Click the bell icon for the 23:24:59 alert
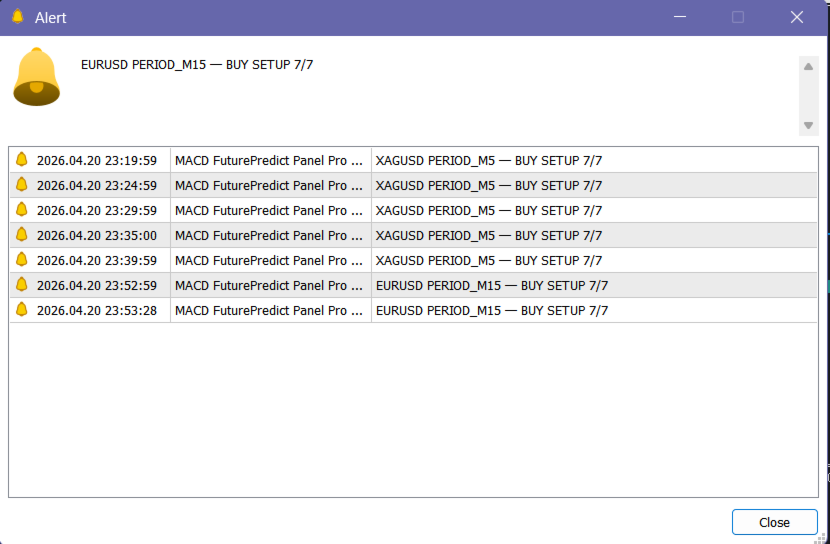The image size is (830, 544). (22, 185)
